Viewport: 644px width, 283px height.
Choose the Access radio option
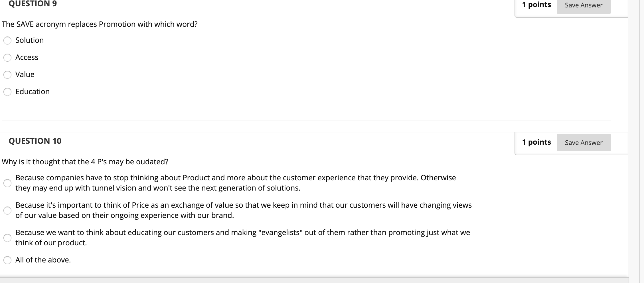tap(7, 58)
